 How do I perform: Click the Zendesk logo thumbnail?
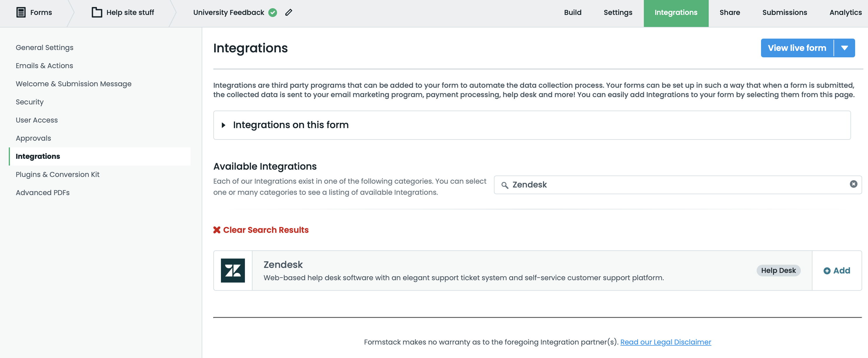(233, 270)
